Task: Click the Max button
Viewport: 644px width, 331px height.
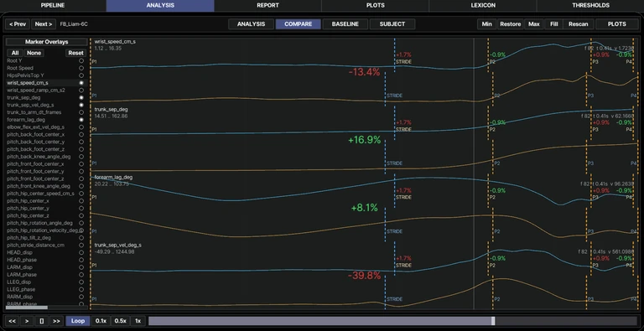Action: point(534,24)
